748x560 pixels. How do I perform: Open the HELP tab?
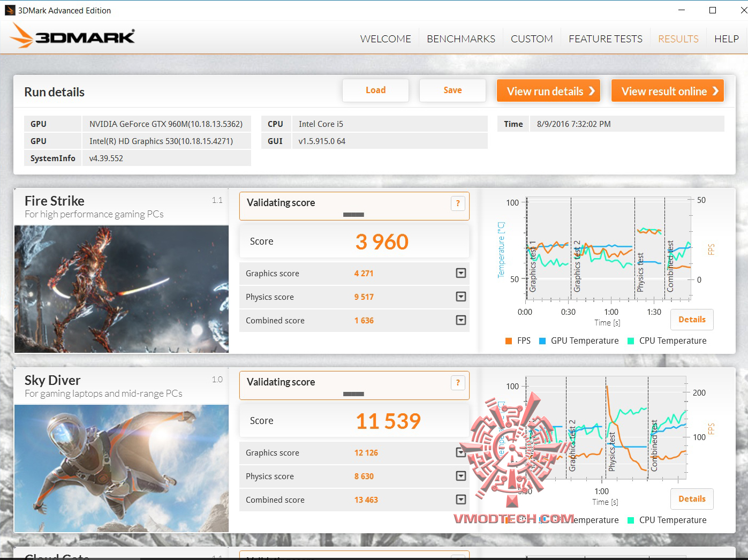727,39
